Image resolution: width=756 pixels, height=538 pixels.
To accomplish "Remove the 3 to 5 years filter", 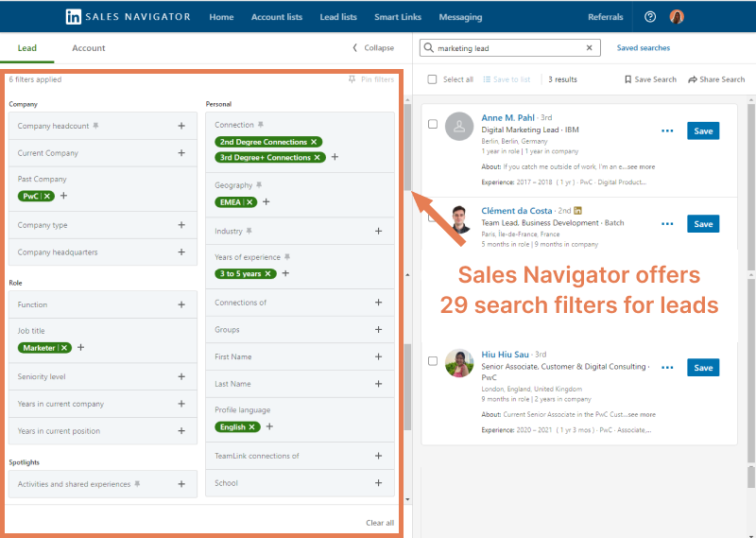I will coord(268,273).
